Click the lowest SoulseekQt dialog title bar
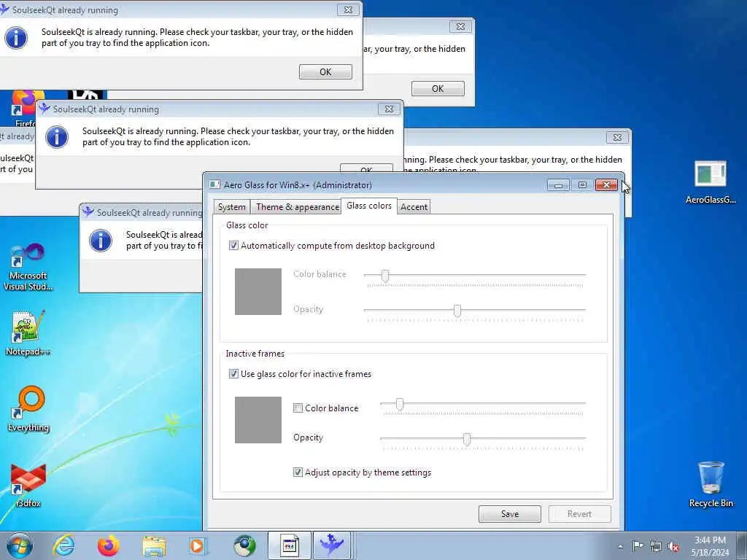This screenshot has height=560, width=747. [142, 212]
